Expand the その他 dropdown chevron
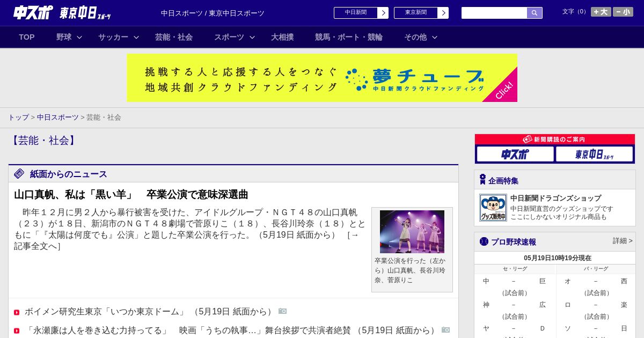The image size is (644, 338). [x=435, y=37]
